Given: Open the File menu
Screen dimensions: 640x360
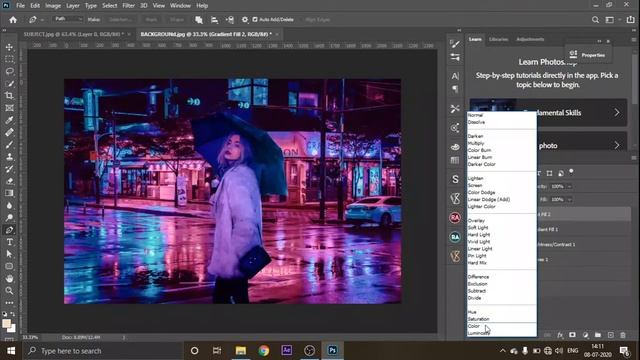Looking at the screenshot, I should pyautogui.click(x=20, y=6).
